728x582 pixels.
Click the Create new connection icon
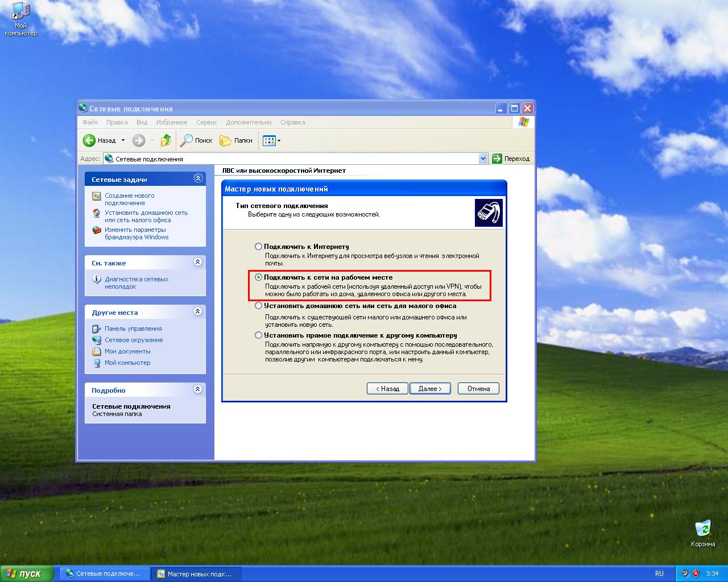point(97,196)
